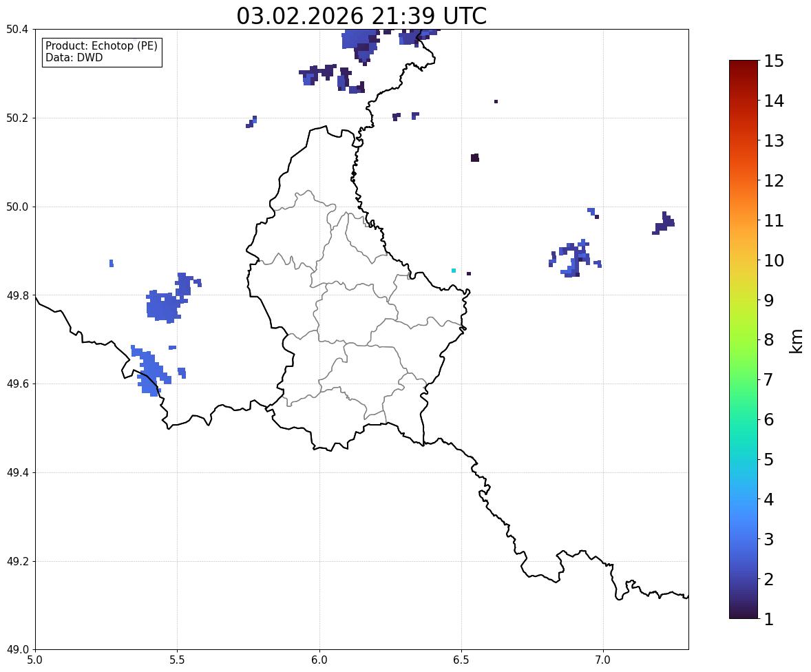The height and width of the screenshot is (672, 811).
Task: Click the colorbar label 6
Action: tap(769, 419)
